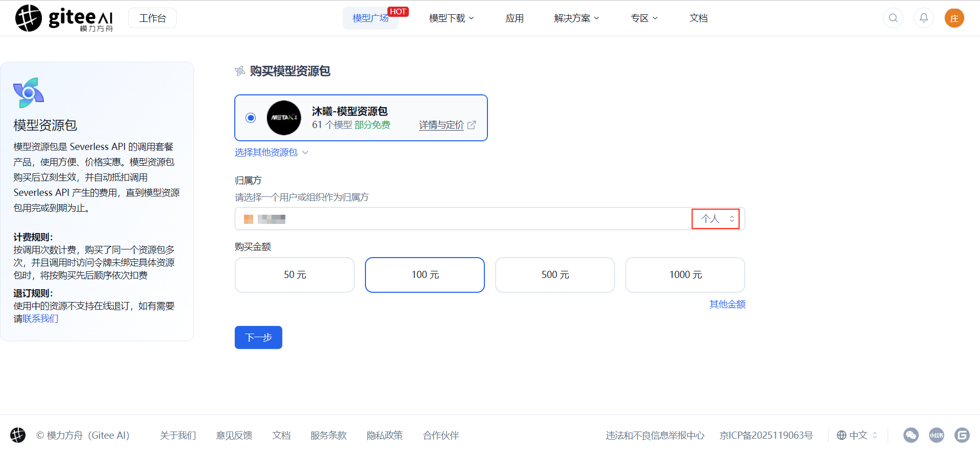This screenshot has height=455, width=980.
Task: Open the orange user avatar
Action: [x=954, y=18]
